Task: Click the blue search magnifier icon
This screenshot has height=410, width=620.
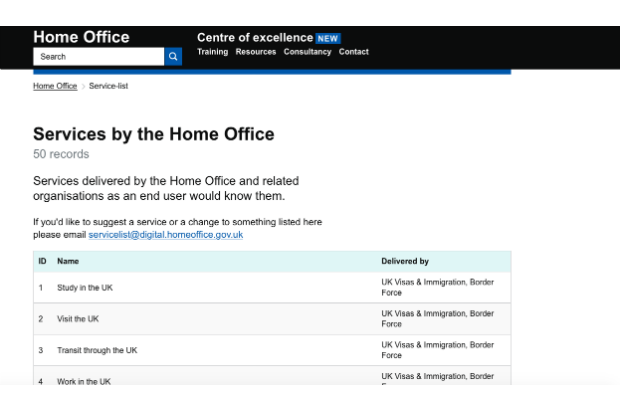Action: click(173, 57)
